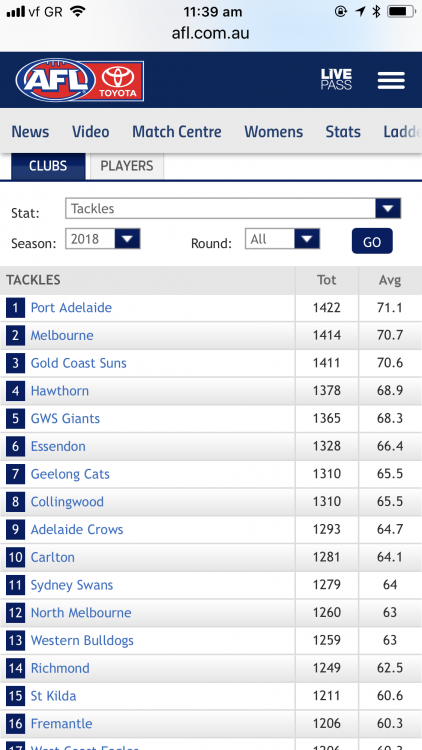Sort by the Avg column header

tap(390, 280)
